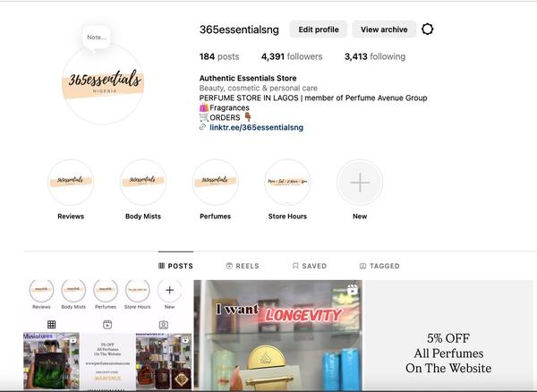The image size is (537, 392).
Task: Open the 'I want LONGEVITY' reel post
Action: (x=278, y=336)
